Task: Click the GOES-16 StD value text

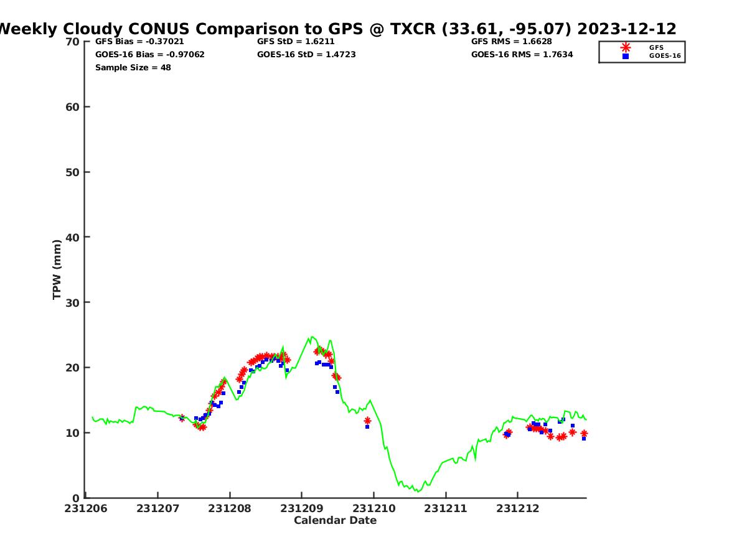Action: [306, 55]
